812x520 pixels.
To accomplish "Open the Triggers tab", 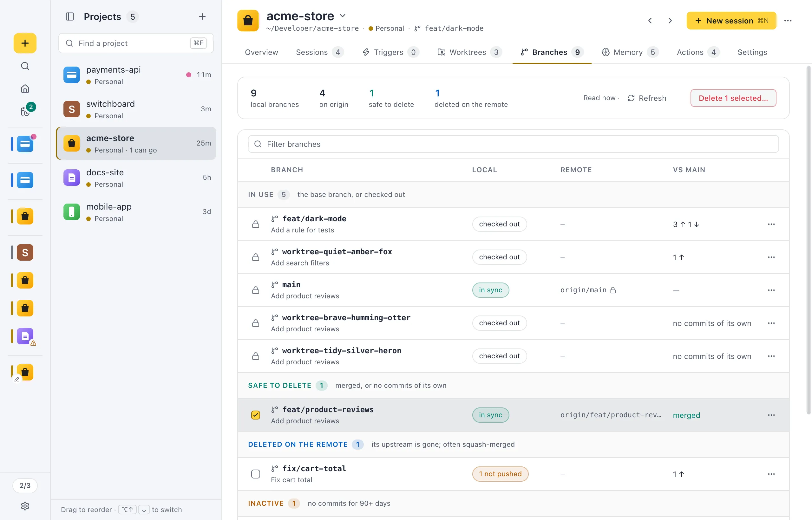I will pos(391,52).
